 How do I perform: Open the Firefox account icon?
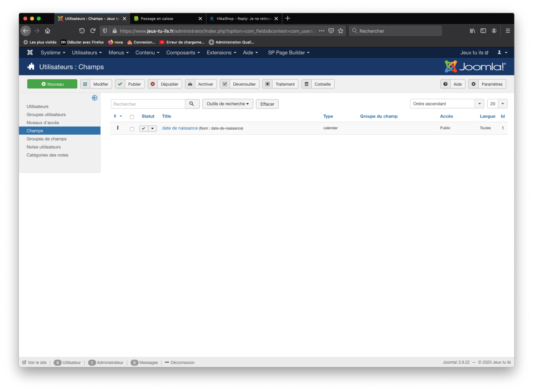494,31
